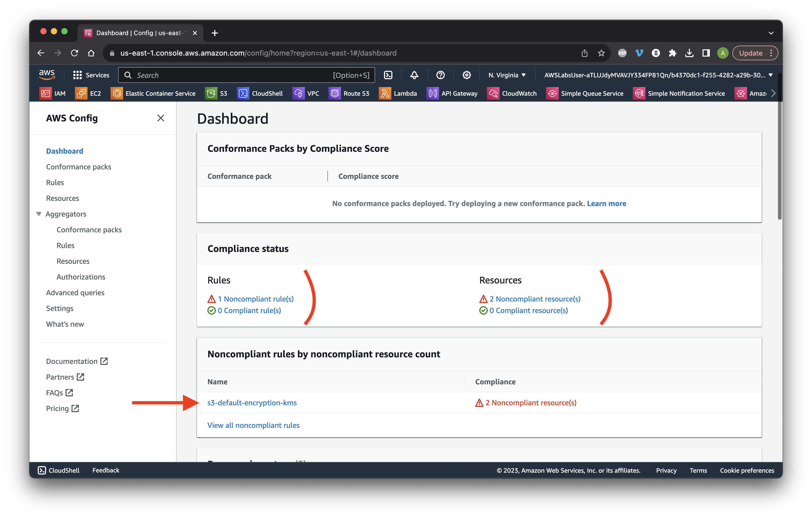Open the browser side panel icon
This screenshot has width=812, height=517.
coord(706,53)
